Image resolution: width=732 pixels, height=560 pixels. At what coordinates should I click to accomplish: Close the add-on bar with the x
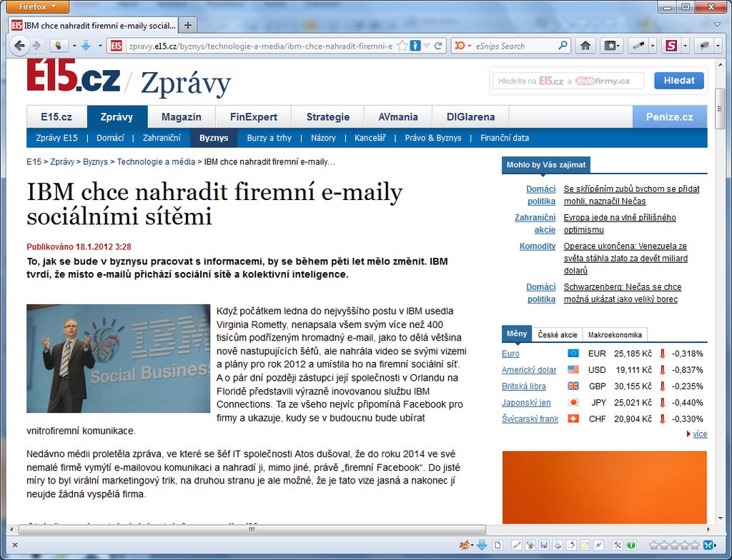click(x=14, y=544)
